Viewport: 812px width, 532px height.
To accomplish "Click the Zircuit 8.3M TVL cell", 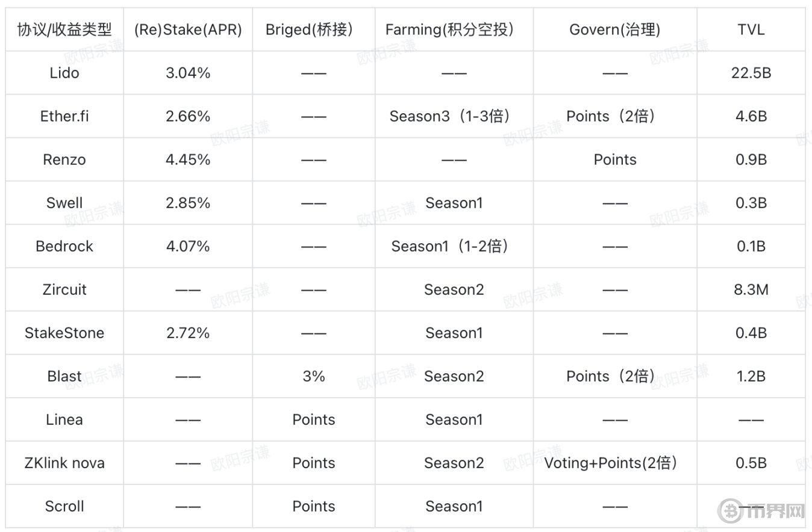I will tap(751, 289).
